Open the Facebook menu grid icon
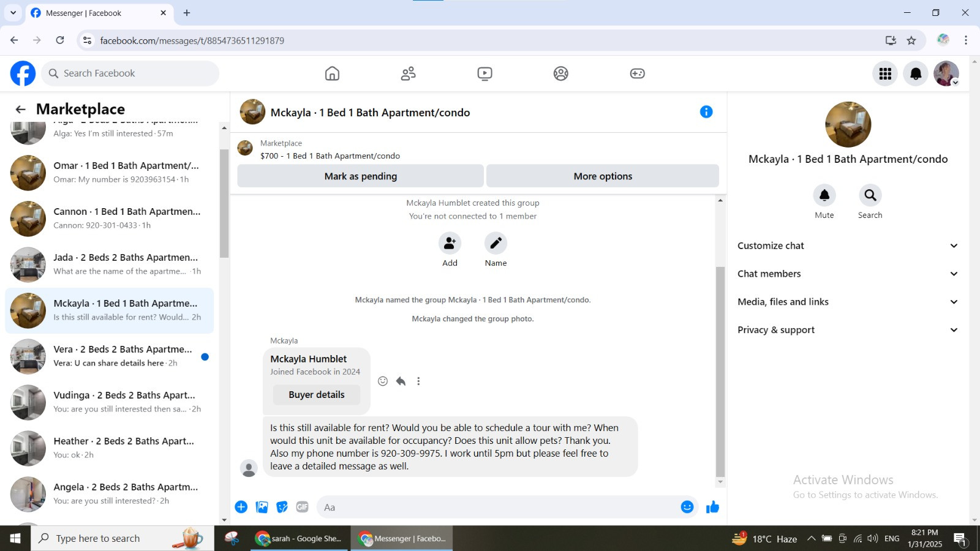Image resolution: width=980 pixels, height=551 pixels. (x=885, y=73)
